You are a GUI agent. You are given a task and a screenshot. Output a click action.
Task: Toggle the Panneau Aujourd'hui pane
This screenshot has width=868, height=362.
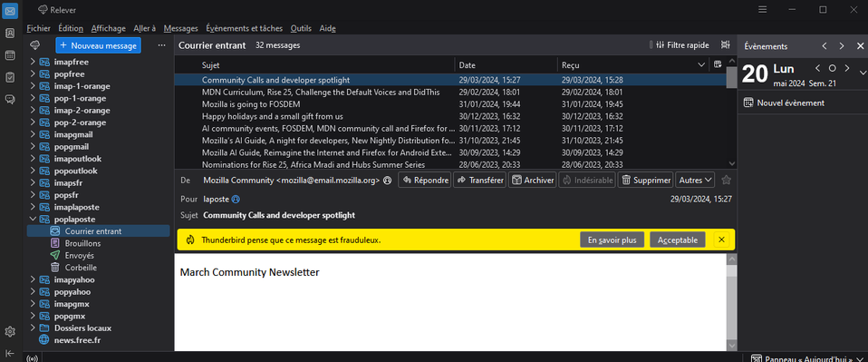806,357
